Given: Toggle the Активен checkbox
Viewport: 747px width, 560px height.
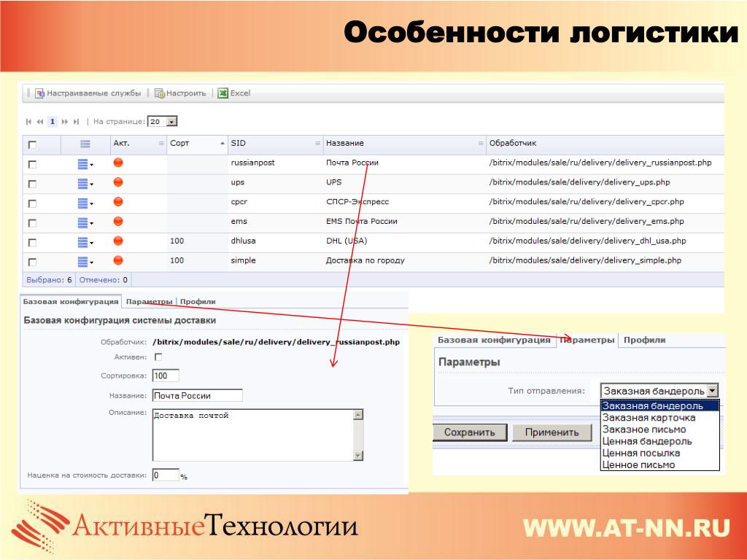Looking at the screenshot, I should (158, 357).
